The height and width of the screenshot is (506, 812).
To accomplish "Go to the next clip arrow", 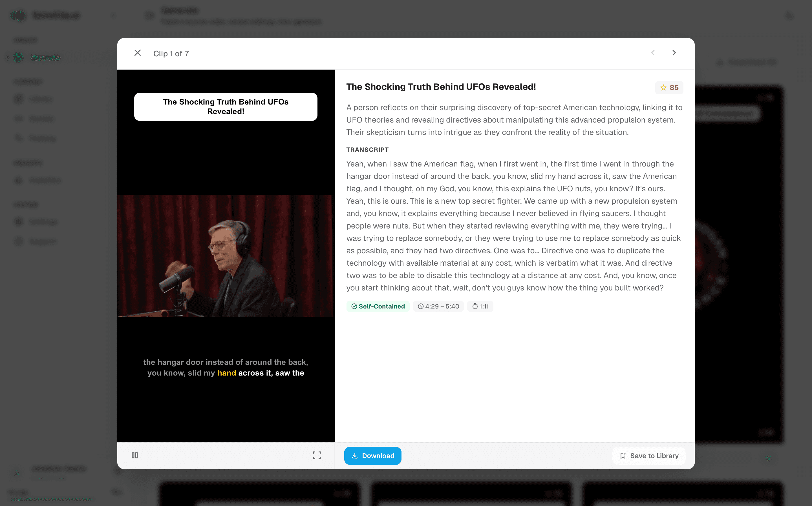I will coord(674,53).
